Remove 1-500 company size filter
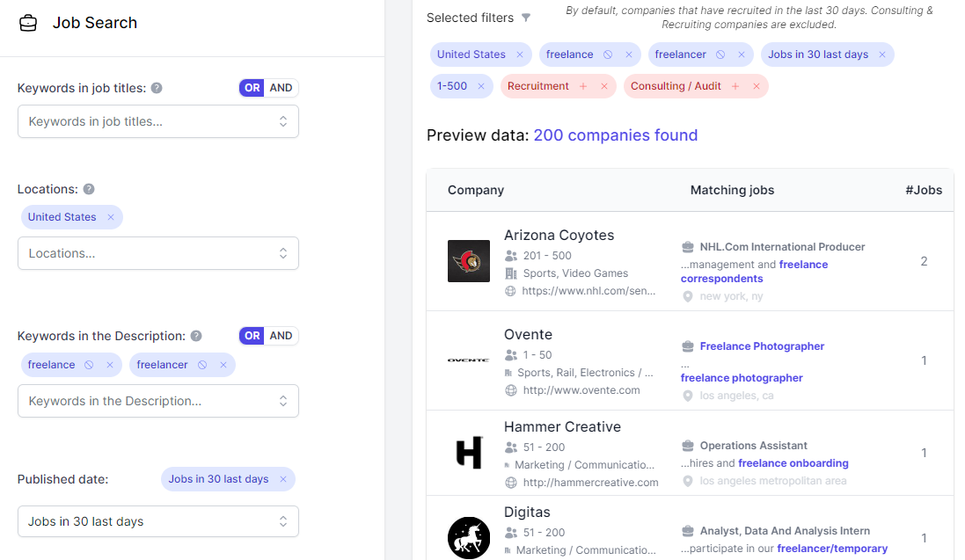Viewport: 965px width, 560px height. click(x=481, y=86)
